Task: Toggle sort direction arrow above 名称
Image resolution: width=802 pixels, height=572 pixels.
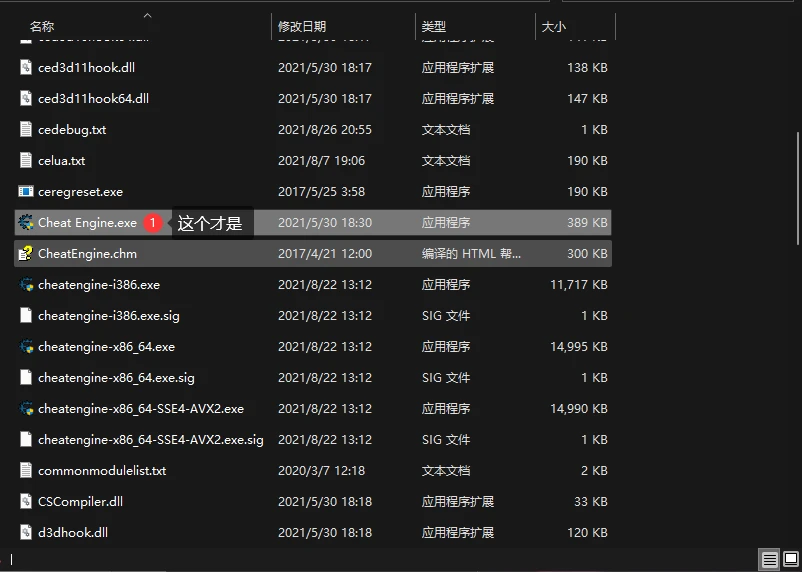Action: [147, 15]
